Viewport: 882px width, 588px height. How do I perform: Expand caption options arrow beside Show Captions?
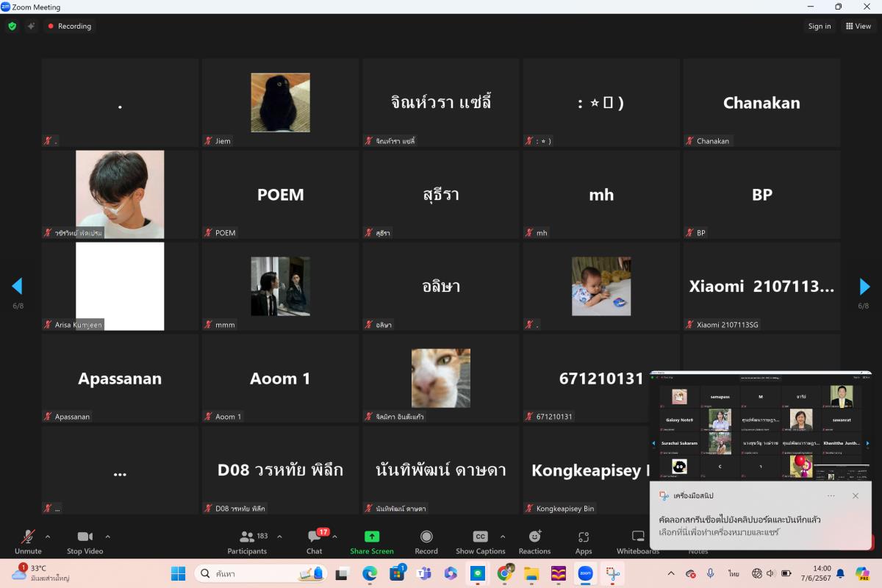click(x=503, y=537)
